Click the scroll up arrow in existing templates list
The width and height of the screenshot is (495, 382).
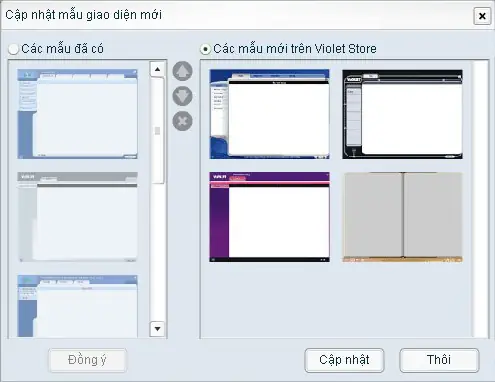click(157, 69)
